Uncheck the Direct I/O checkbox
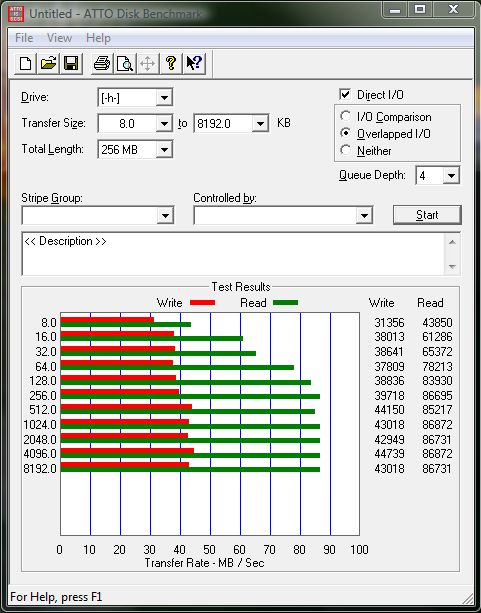The height and width of the screenshot is (613, 481). click(x=345, y=95)
